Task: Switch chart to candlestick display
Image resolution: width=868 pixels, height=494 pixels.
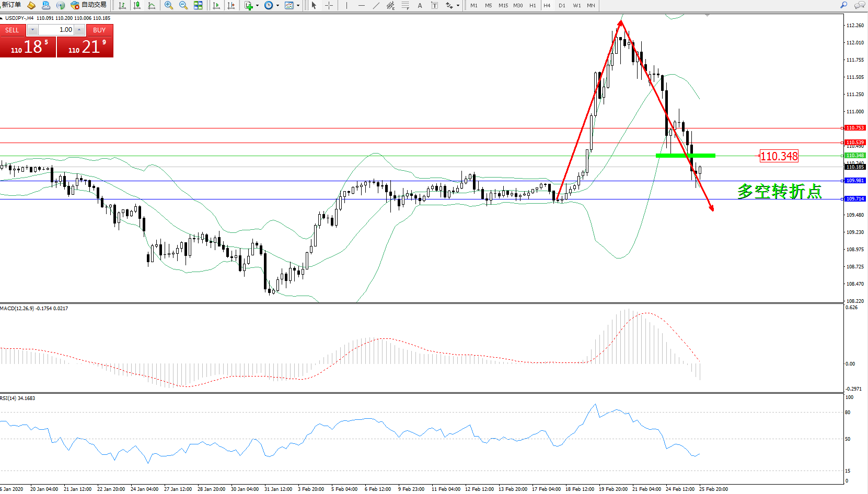Action: [137, 5]
